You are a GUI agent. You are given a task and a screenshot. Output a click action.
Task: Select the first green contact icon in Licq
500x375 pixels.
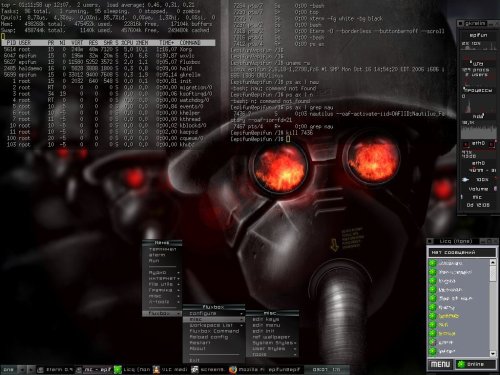pyautogui.click(x=433, y=263)
